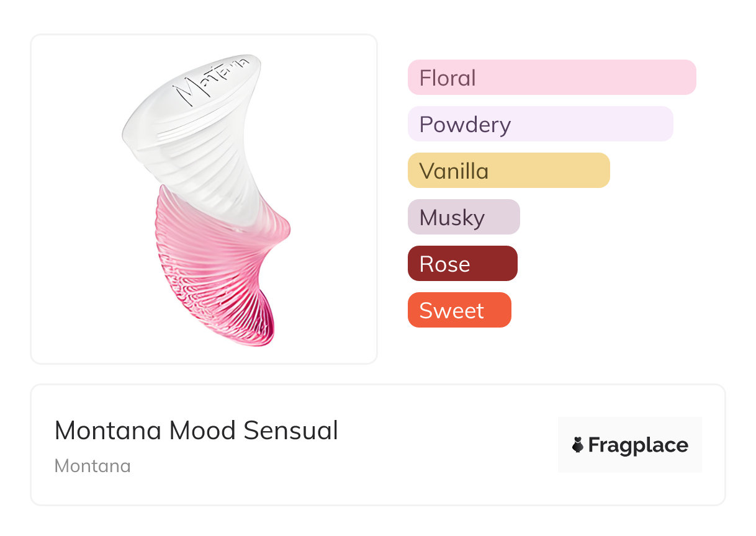This screenshot has width=756, height=536.
Task: Click the Floral label text
Action: coord(448,78)
